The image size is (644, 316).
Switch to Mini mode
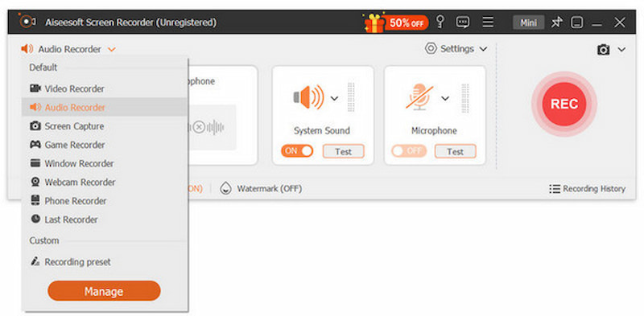point(529,23)
